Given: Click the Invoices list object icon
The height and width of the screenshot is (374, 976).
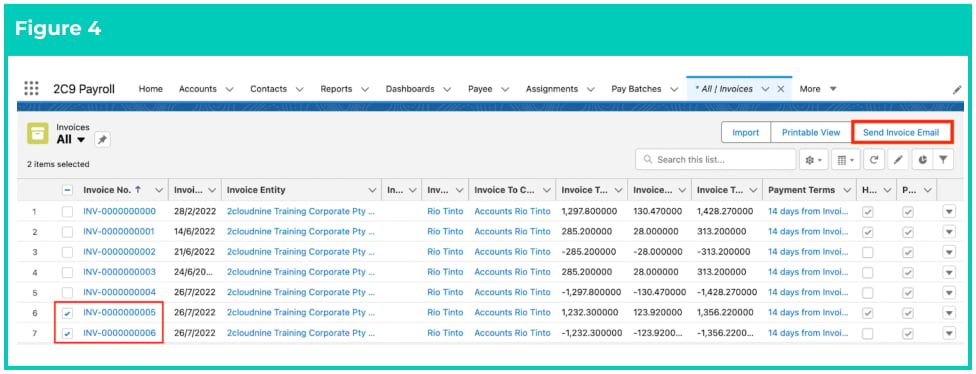Looking at the screenshot, I should [37, 133].
